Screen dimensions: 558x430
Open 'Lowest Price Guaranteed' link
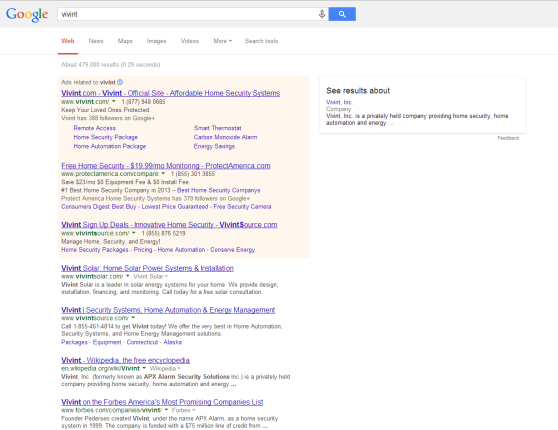click(x=175, y=207)
